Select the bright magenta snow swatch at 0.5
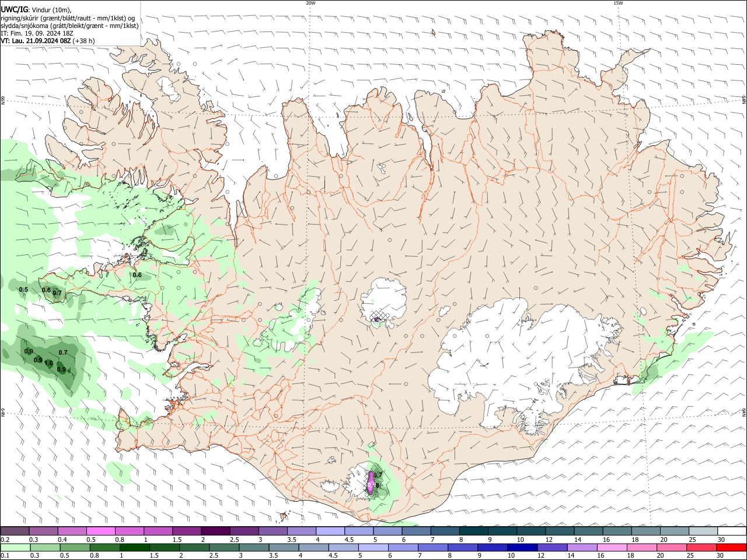Screen dimensions: 747x560 100,531
